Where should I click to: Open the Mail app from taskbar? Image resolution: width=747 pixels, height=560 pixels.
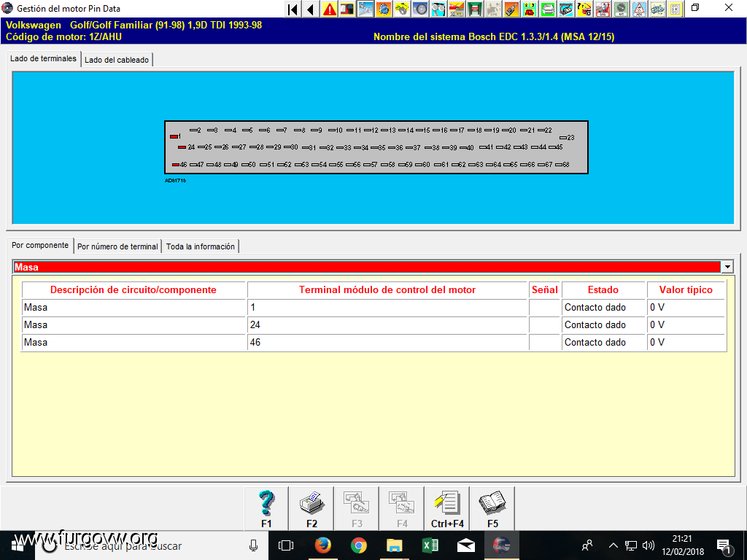coord(466,545)
